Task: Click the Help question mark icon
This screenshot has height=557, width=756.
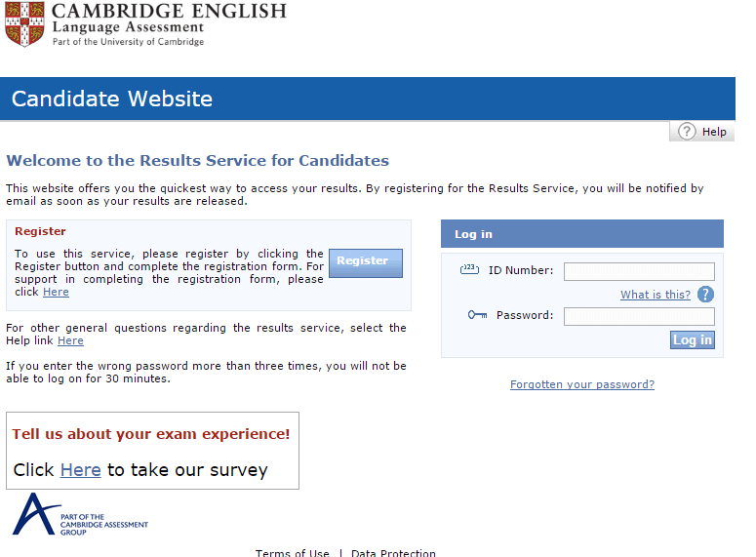Action: point(687,131)
